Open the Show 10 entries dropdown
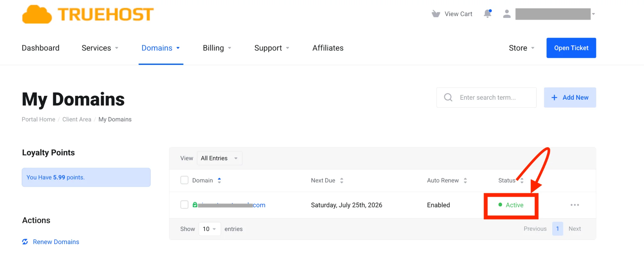Viewport: 644px width, 254px height. tap(210, 229)
